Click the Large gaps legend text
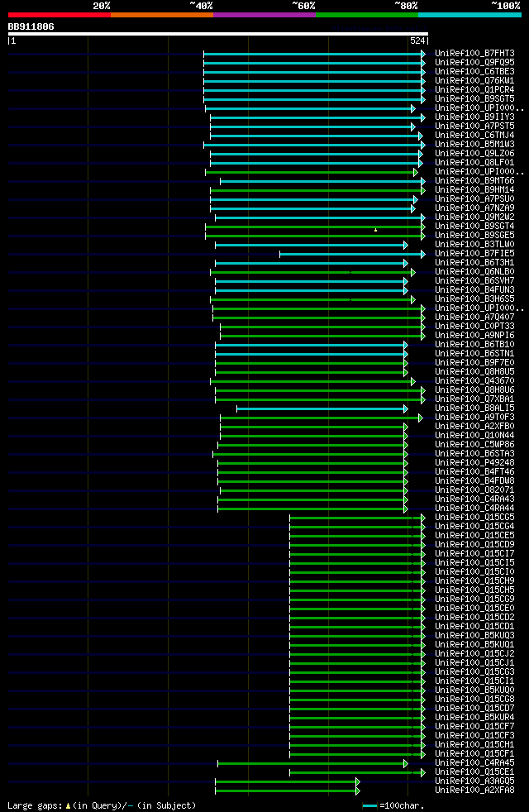The height and width of the screenshot is (812, 529). pyautogui.click(x=102, y=805)
